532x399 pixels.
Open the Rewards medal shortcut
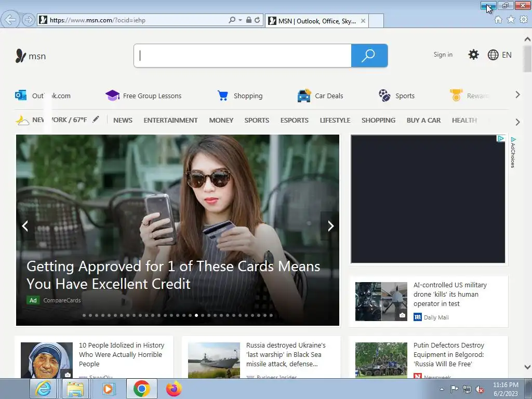coord(469,96)
